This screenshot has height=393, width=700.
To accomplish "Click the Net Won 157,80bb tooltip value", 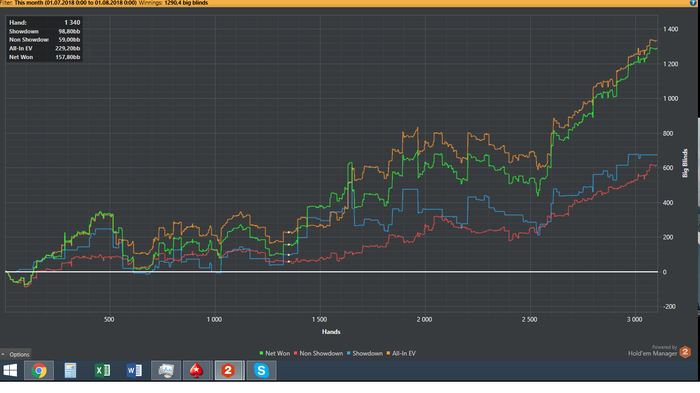I will (67, 57).
